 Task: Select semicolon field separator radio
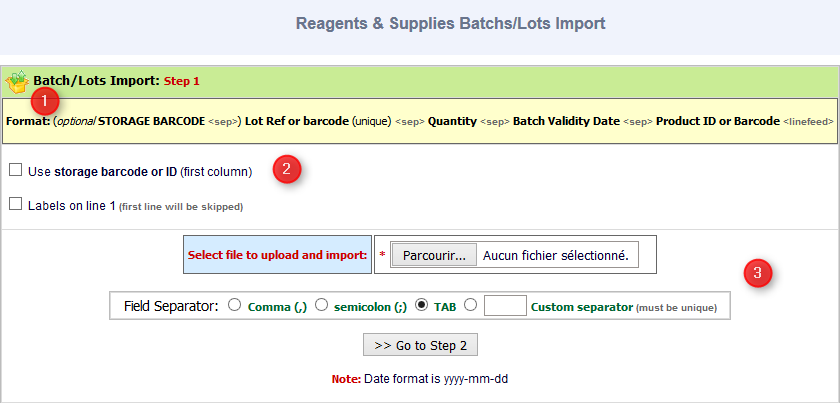tap(320, 305)
